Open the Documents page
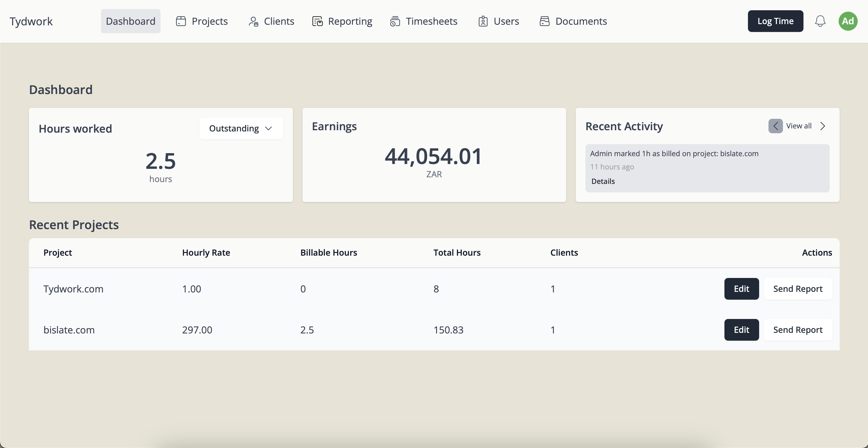Viewport: 868px width, 448px height. (573, 21)
